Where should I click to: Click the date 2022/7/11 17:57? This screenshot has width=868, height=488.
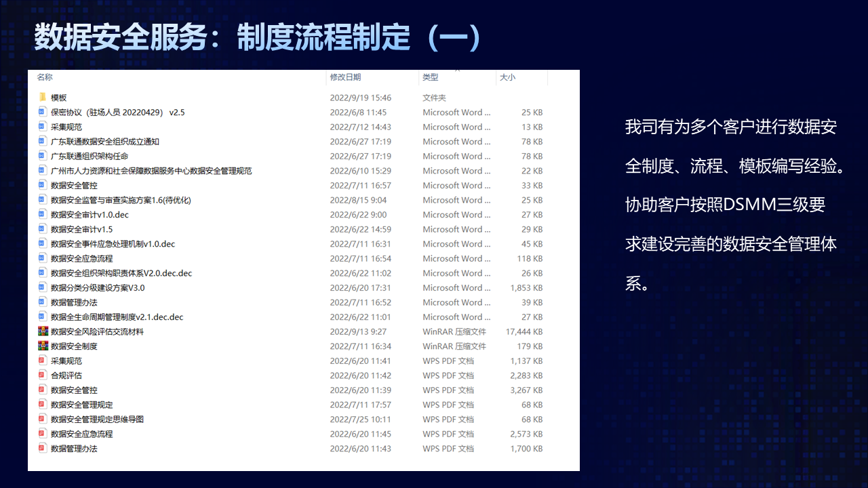(x=361, y=405)
